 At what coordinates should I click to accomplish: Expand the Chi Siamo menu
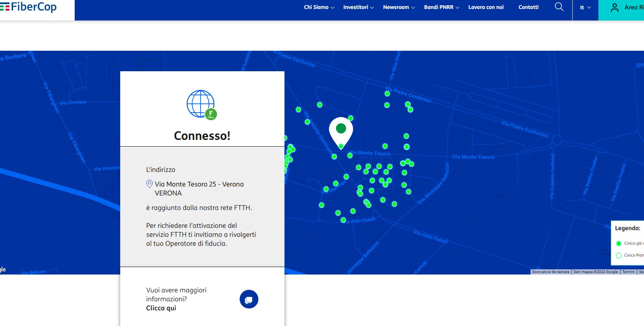tap(319, 7)
